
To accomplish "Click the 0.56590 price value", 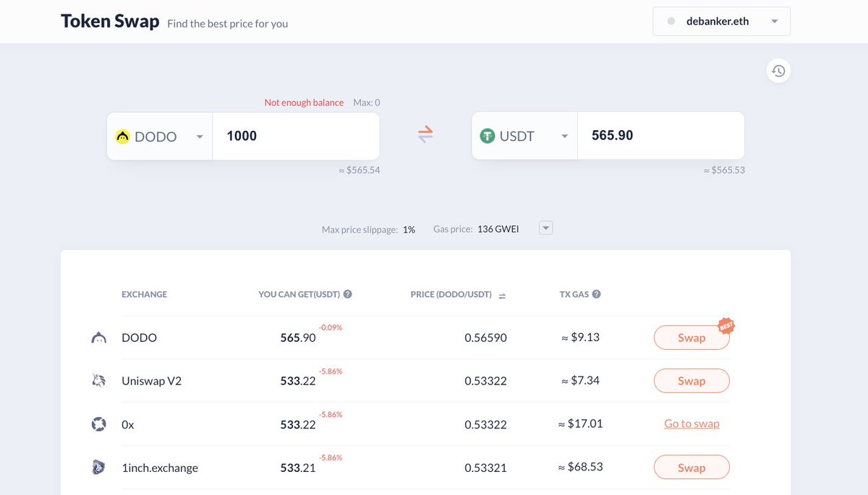I will pyautogui.click(x=485, y=337).
